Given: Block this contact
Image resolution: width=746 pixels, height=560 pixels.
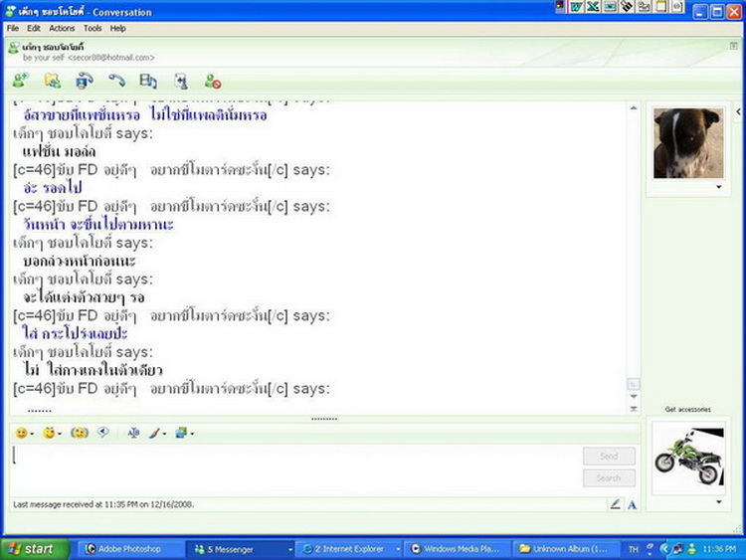Looking at the screenshot, I should (212, 82).
